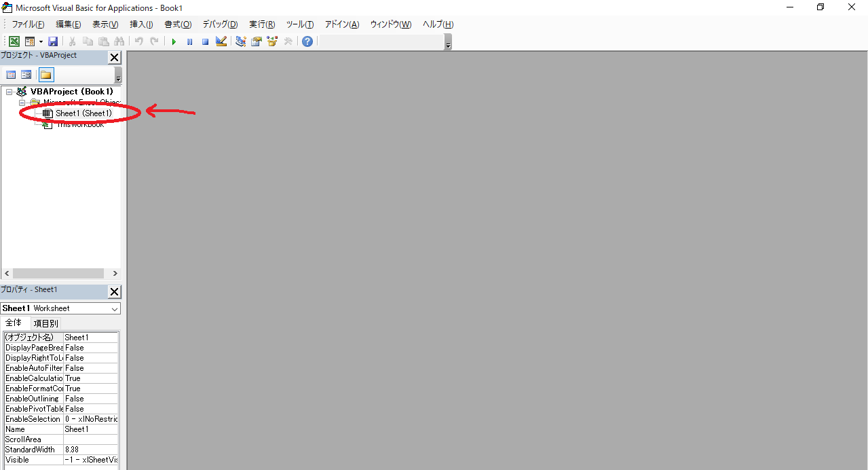Open Find with the binoculars icon
The height and width of the screenshot is (470, 868).
tap(119, 41)
